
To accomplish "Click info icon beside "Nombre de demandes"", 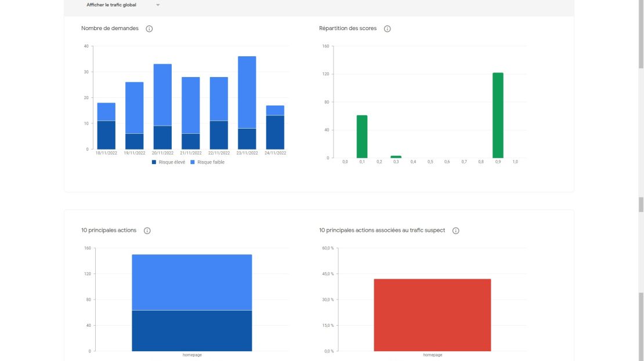I will click(x=149, y=29).
